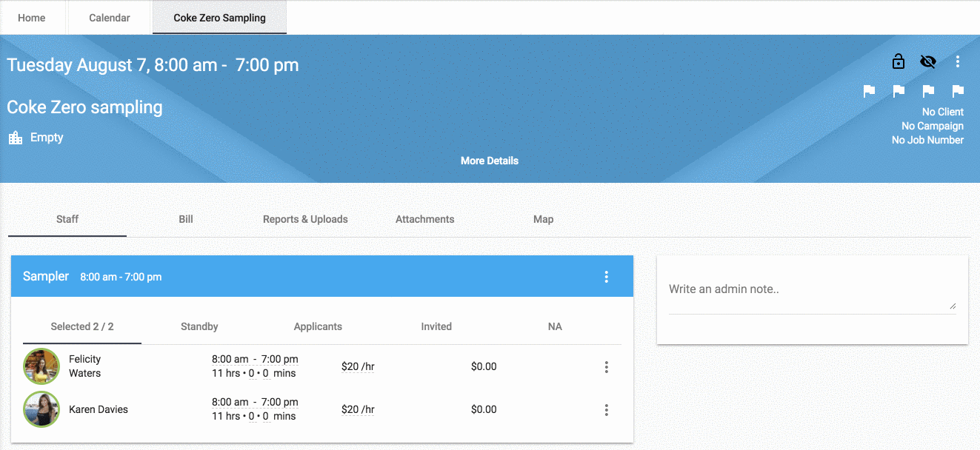Click the Empty venue label
980x450 pixels.
coord(47,138)
